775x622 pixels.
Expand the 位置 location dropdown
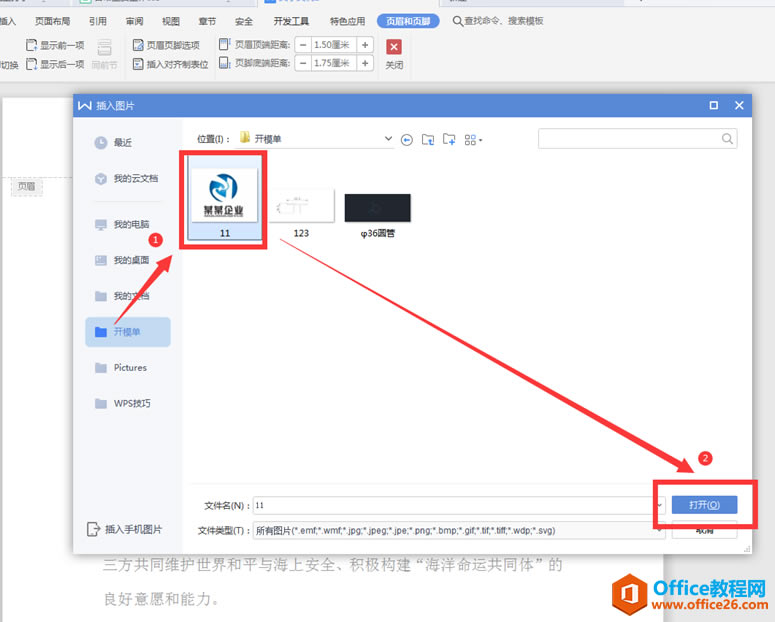point(388,139)
